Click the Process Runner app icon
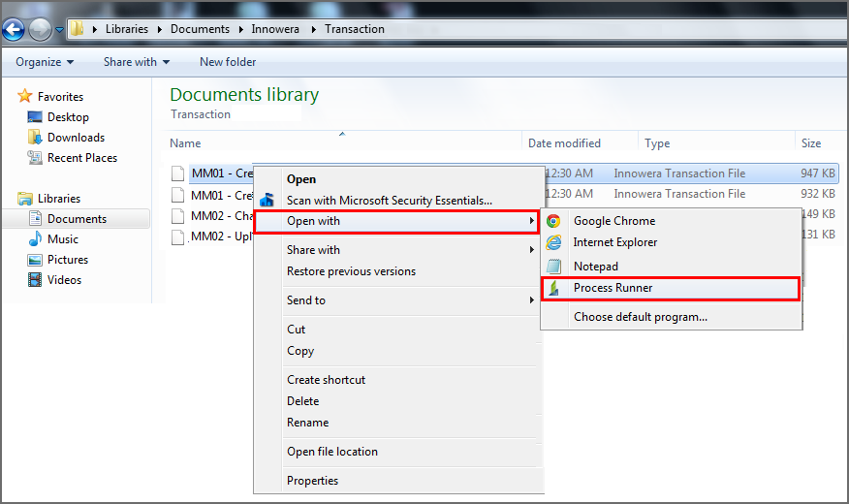The image size is (849, 504). [x=554, y=288]
